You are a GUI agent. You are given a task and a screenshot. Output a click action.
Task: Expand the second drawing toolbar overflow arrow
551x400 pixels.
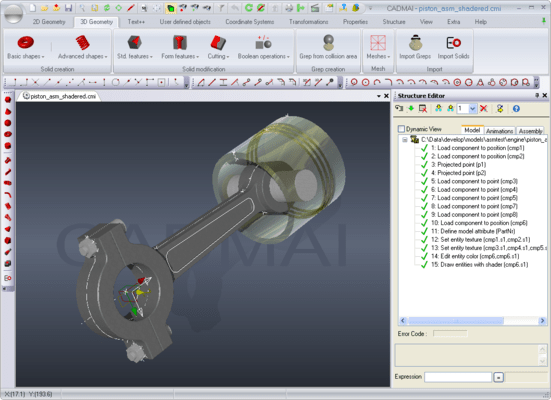coord(340,84)
